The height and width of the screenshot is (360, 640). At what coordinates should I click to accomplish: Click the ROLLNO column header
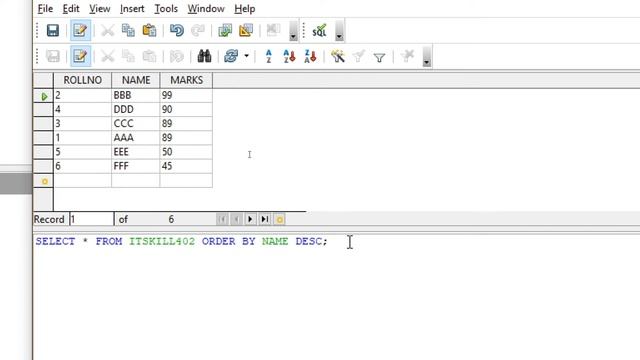82,80
